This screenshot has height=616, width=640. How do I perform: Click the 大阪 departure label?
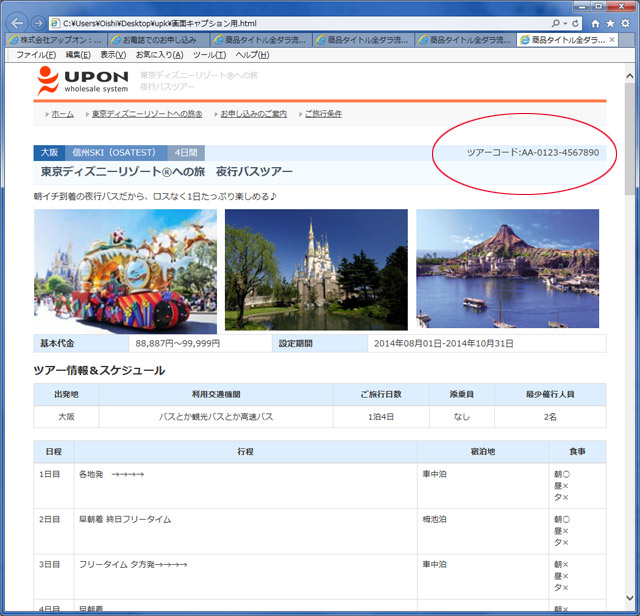point(49,153)
